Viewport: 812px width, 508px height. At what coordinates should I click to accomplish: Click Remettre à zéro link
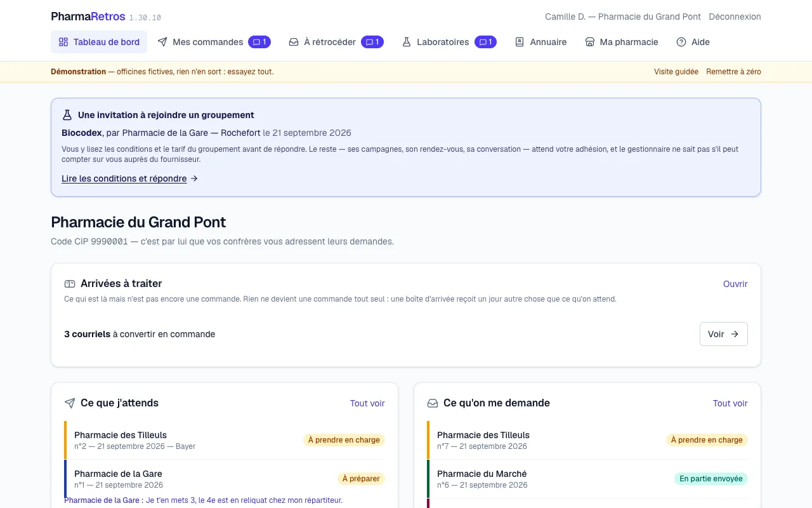tap(733, 72)
